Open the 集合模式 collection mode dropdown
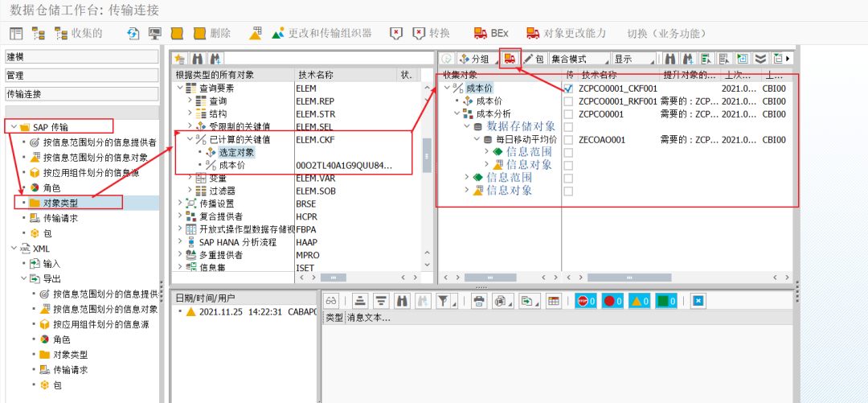This screenshot has width=868, height=403. (579, 59)
